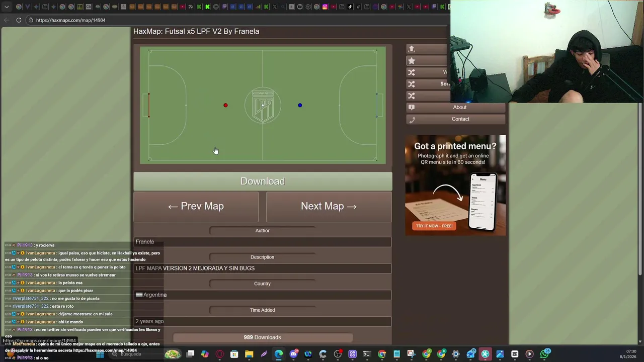Open the Contact page
Screen dimensions: 644x362
click(456, 119)
